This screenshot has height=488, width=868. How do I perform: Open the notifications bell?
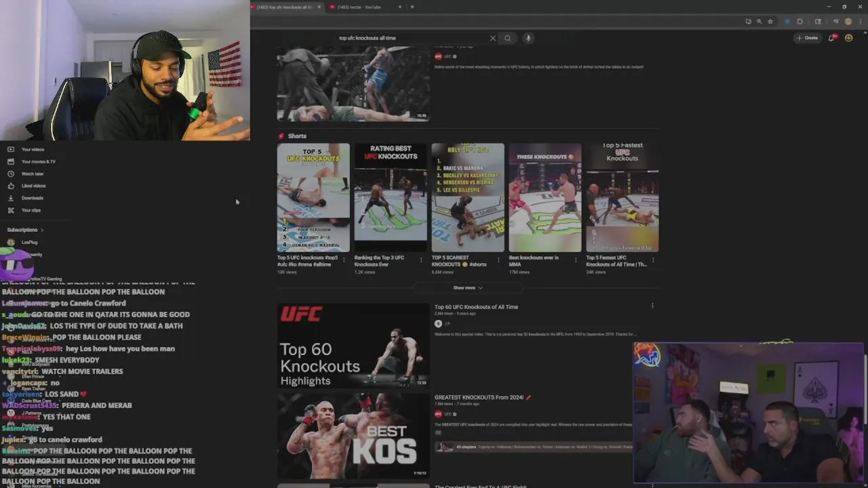[x=831, y=38]
